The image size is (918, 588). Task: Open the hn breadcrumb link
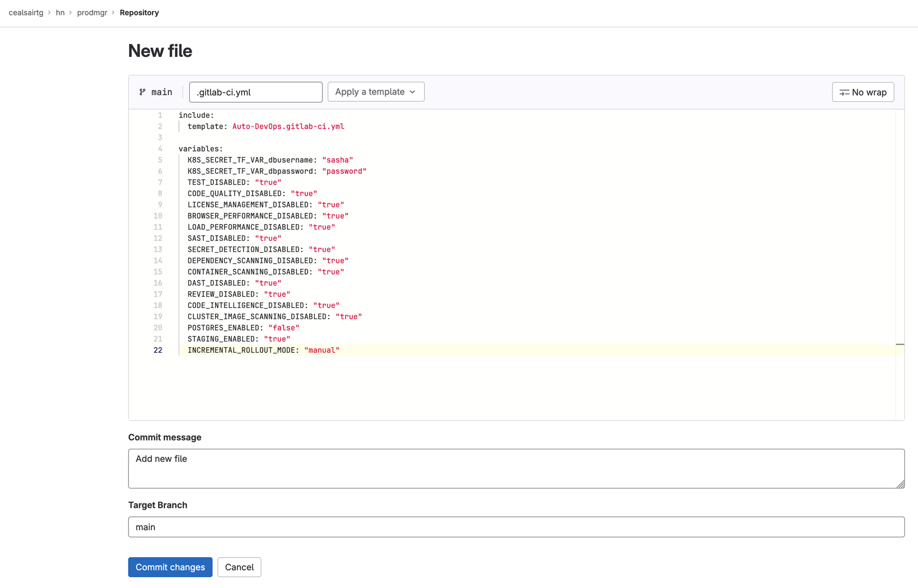point(60,13)
